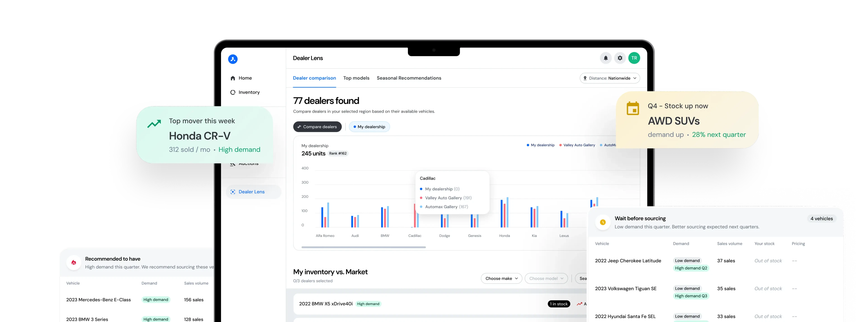
Task: Click the Dealer Lens focus icon
Action: tap(233, 192)
